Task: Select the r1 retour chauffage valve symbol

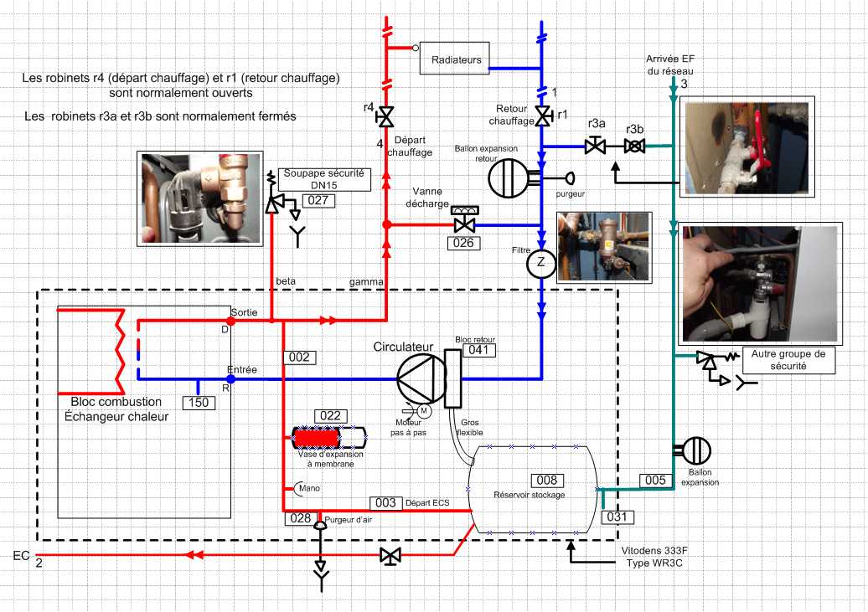Action: (x=542, y=115)
